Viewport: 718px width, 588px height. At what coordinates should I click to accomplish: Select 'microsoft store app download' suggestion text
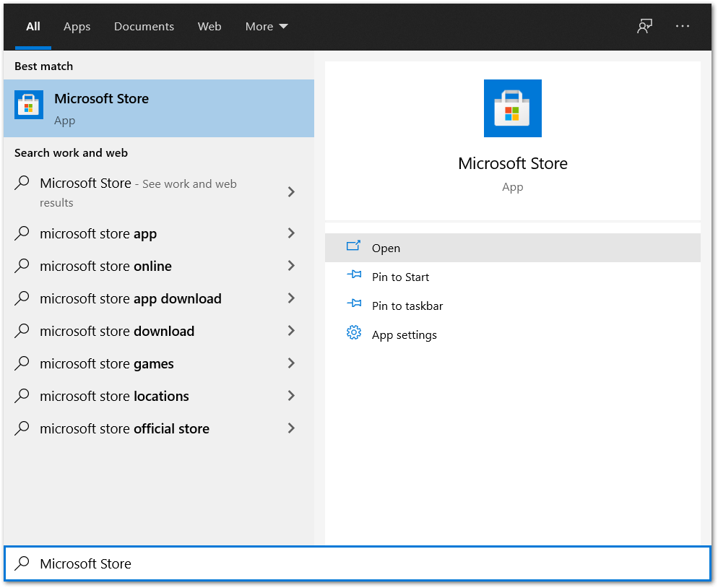tap(131, 298)
